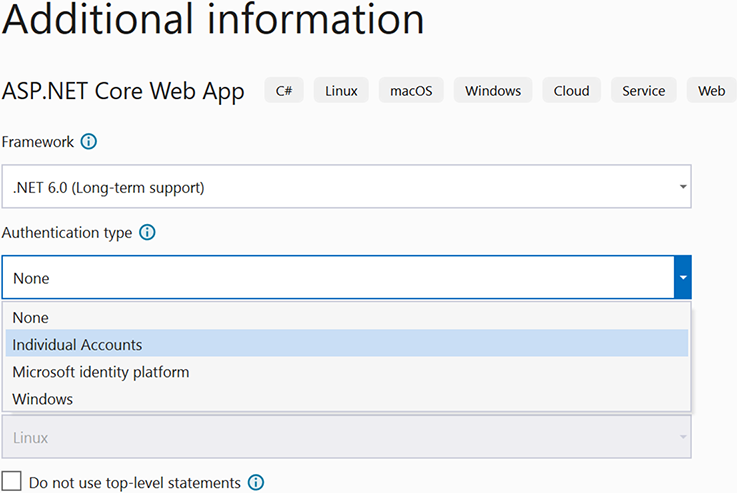The width and height of the screenshot is (737, 493).
Task: Click the Service tag
Action: tap(644, 90)
